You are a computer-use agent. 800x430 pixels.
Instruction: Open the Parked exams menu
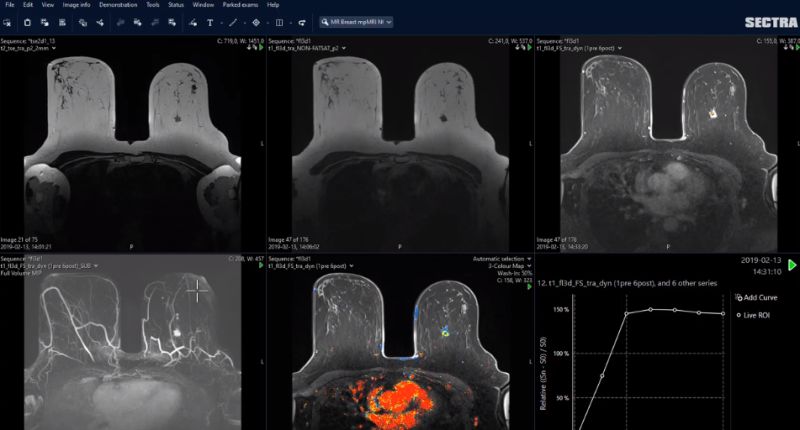(240, 5)
